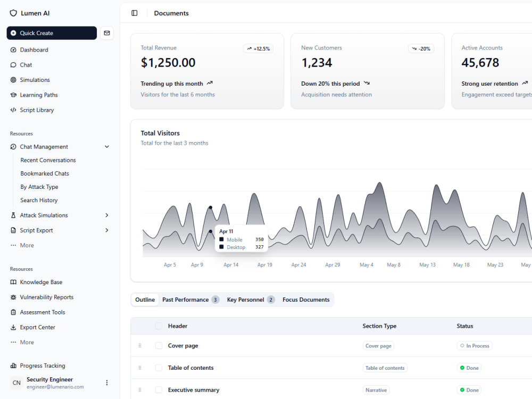Click the Assessment Tools clipboard icon

13,312
